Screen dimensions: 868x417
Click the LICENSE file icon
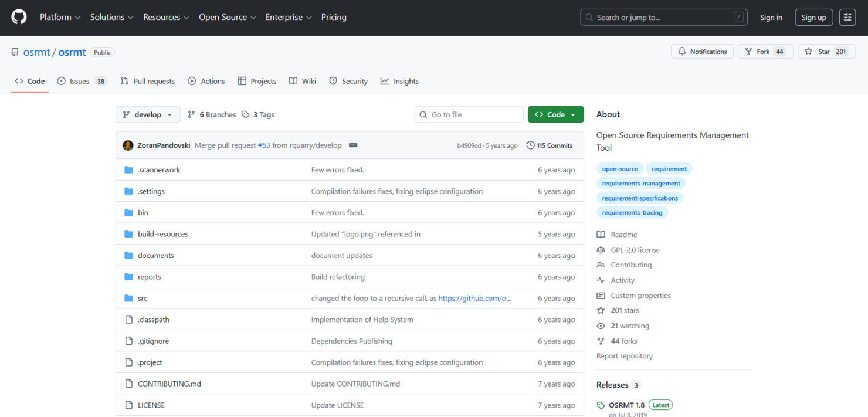pos(129,405)
